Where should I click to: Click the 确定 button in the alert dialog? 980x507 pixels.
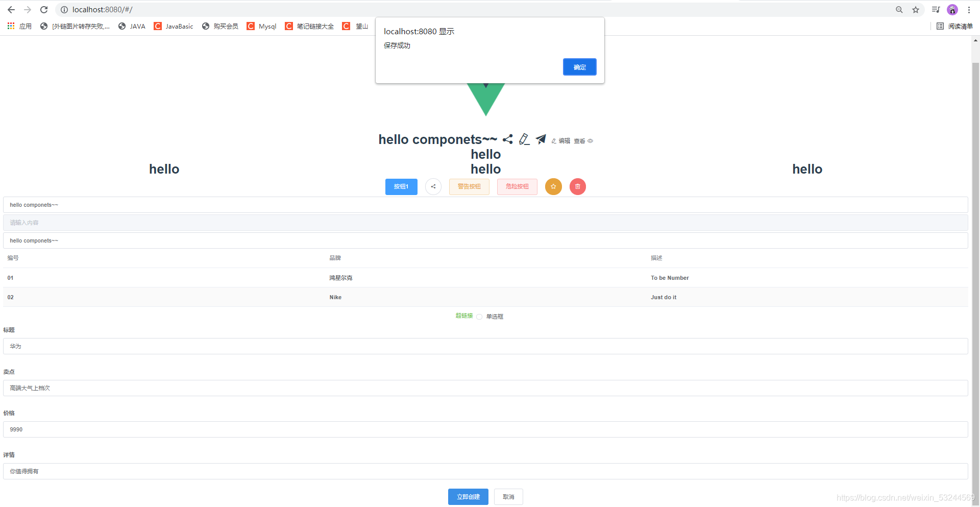tap(579, 67)
